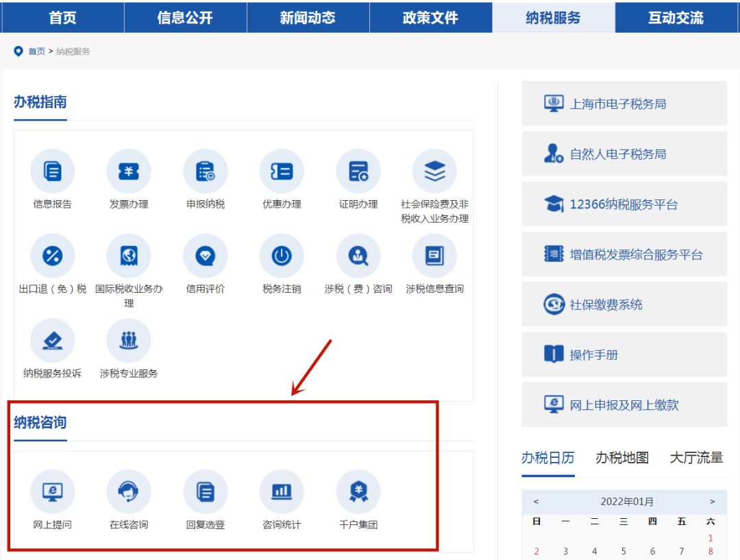Image resolution: width=740 pixels, height=560 pixels.
Task: Click the location pin breadcrumb icon
Action: (x=18, y=51)
